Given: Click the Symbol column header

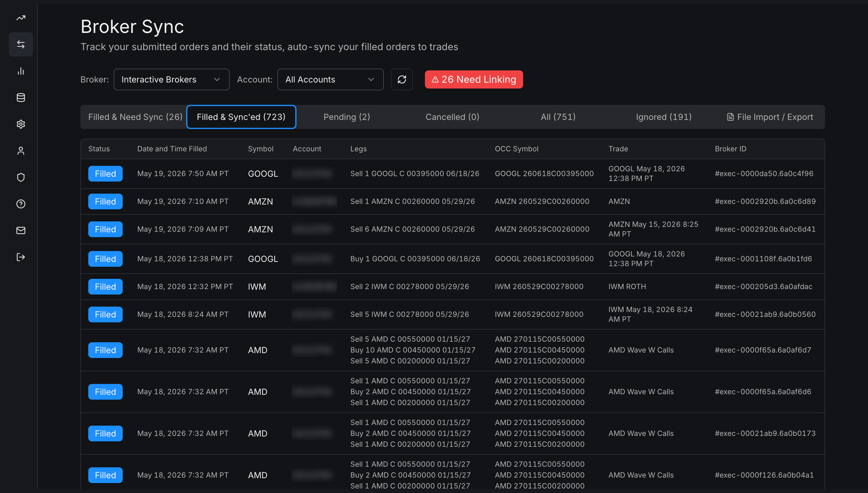Looking at the screenshot, I should pyautogui.click(x=261, y=149).
